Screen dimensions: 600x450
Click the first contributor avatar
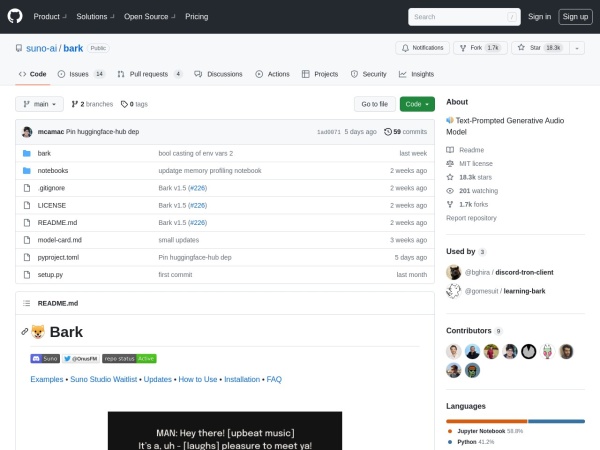click(x=454, y=351)
